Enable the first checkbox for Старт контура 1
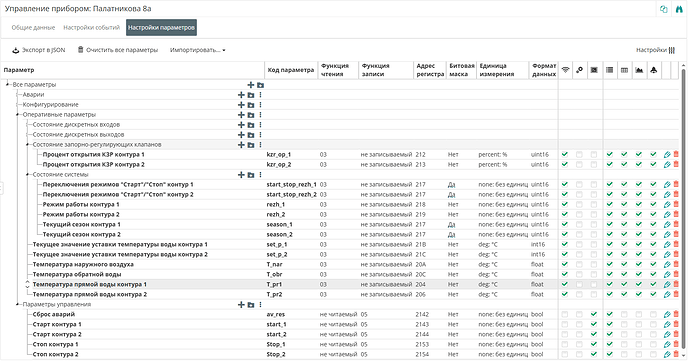This screenshot has height=362, width=690. [565, 324]
